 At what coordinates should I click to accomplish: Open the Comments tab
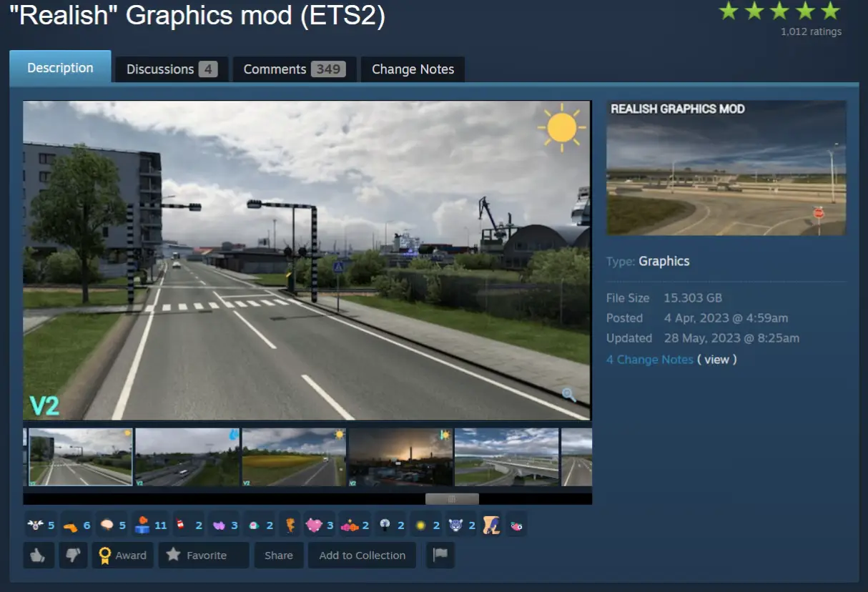295,69
